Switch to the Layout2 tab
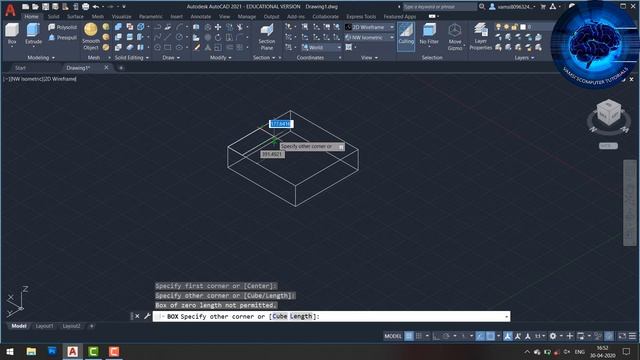 point(71,326)
